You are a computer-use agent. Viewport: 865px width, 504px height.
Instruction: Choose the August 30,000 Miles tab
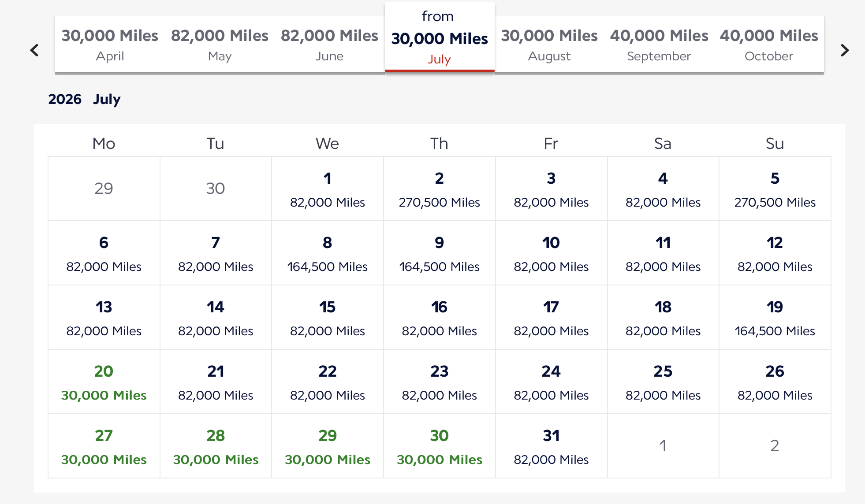click(x=549, y=44)
